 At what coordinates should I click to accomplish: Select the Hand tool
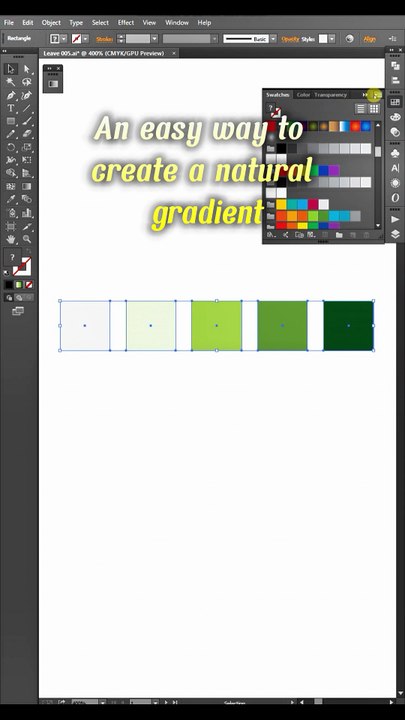click(x=11, y=239)
